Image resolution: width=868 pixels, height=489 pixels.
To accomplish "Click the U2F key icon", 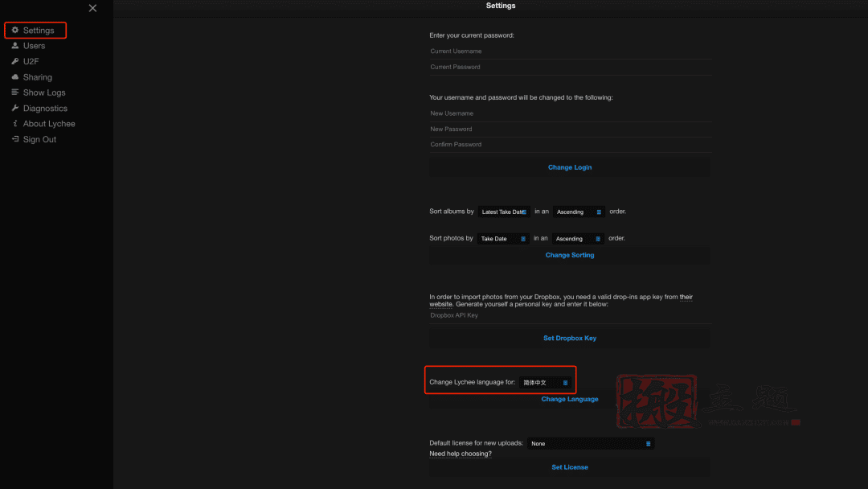I will pos(15,61).
